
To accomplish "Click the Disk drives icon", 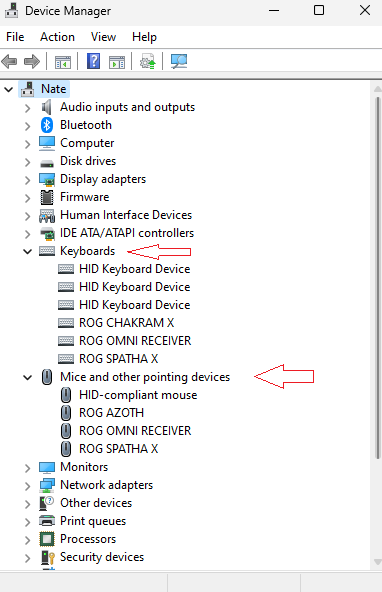I will click(x=47, y=163).
